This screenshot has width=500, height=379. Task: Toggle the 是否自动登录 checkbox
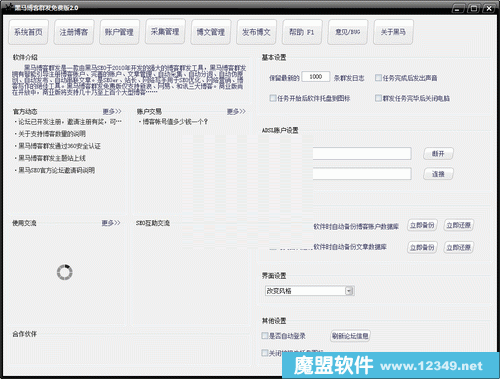point(265,335)
